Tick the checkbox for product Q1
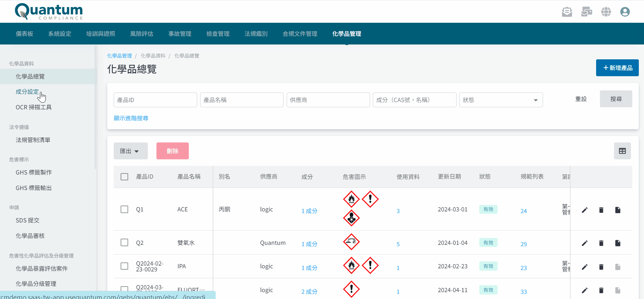Viewport: 644px width, 299px height. coord(124,209)
